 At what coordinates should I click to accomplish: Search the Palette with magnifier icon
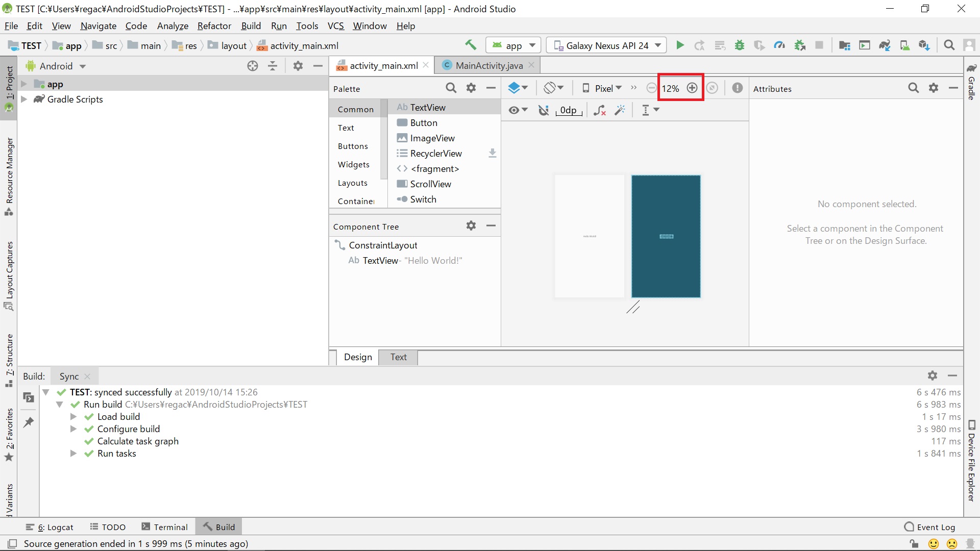451,88
